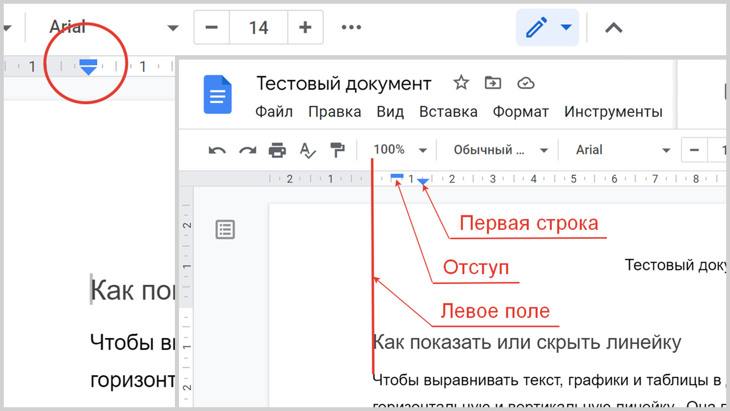Click the Redo arrow icon

247,150
